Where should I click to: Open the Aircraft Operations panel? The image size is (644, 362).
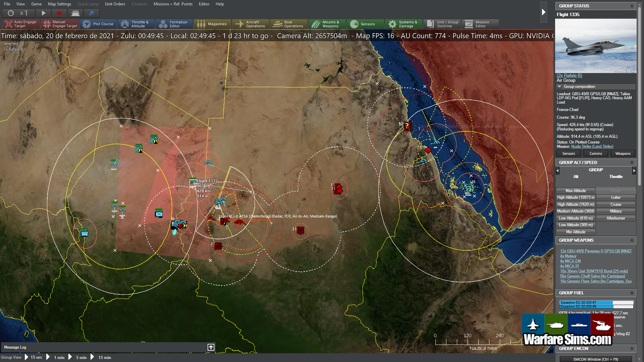251,24
